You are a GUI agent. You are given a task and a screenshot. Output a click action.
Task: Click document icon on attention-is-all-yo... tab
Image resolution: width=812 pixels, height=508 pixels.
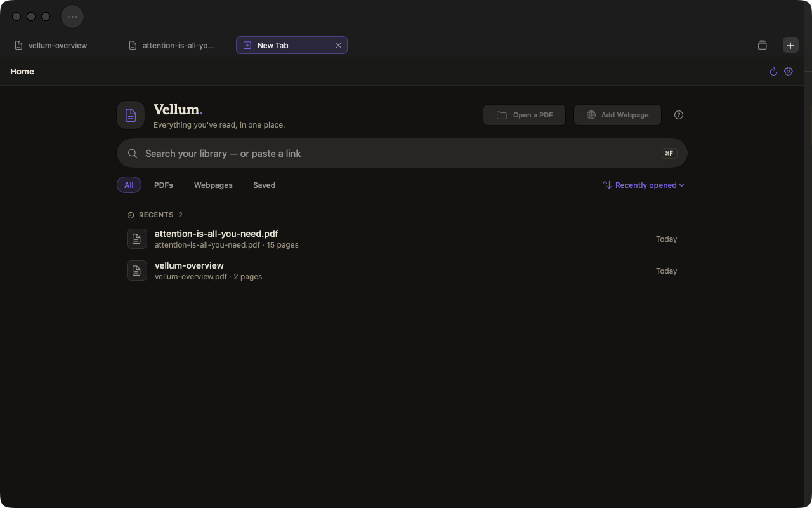click(x=133, y=45)
